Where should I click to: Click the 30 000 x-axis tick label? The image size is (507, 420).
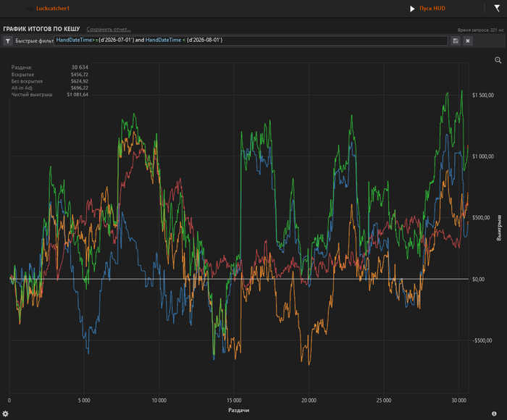pos(458,400)
